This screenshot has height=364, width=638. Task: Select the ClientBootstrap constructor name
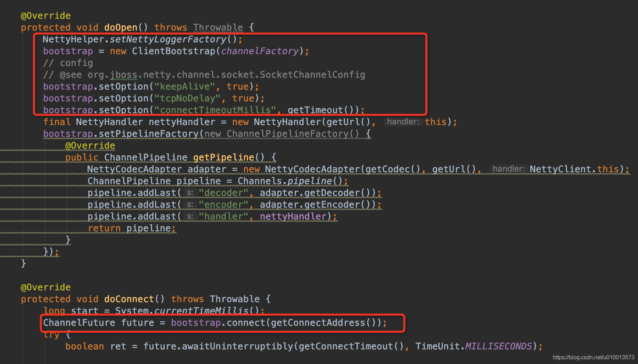pos(173,51)
